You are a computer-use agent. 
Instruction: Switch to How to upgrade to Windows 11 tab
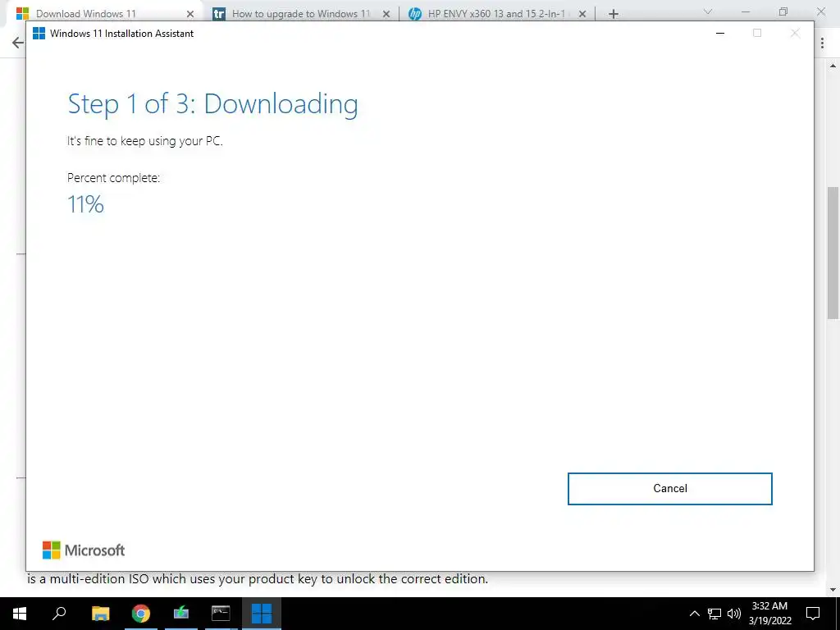pos(301,13)
